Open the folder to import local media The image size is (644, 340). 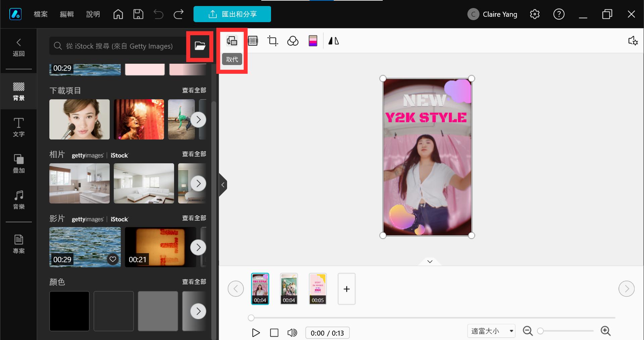coord(200,46)
